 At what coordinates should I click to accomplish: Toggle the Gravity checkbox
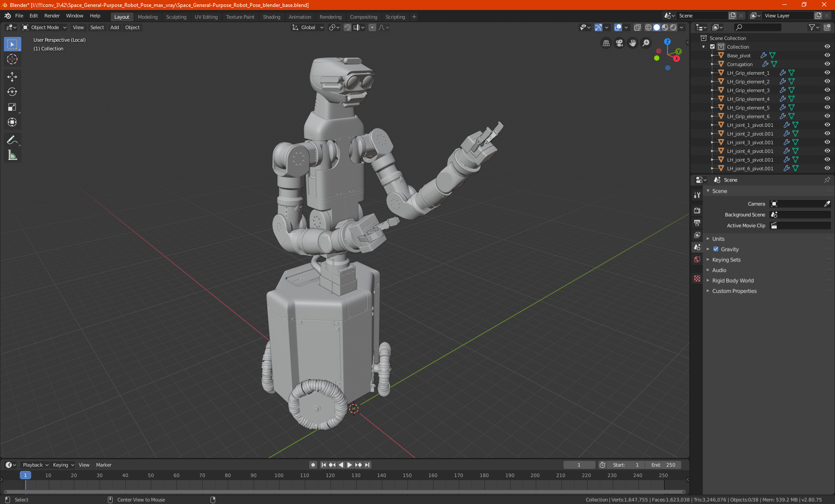click(716, 249)
